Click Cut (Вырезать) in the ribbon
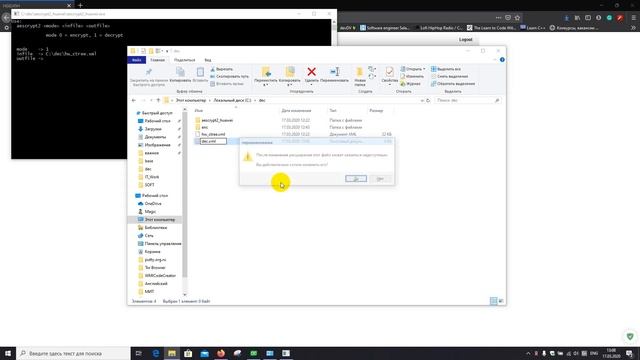The image size is (640, 360). coord(222,69)
